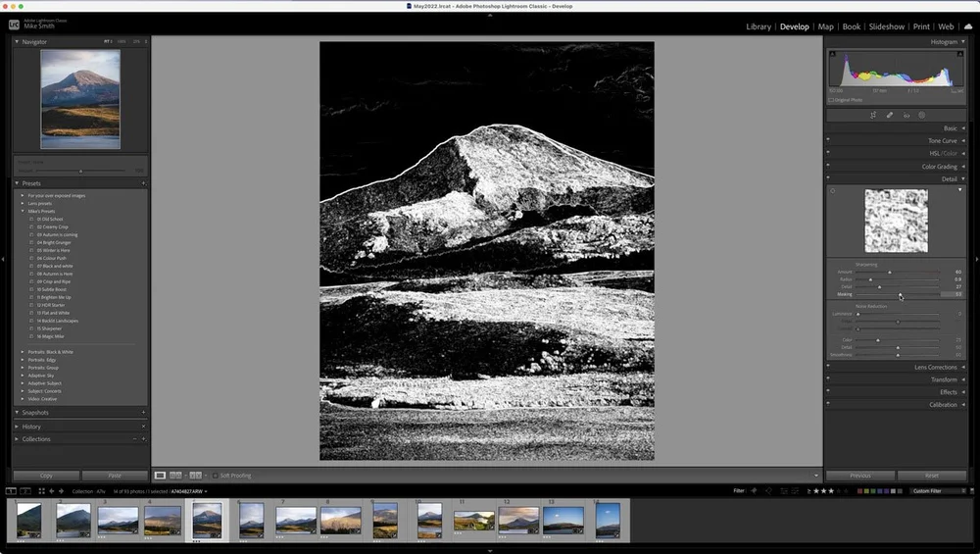
Task: Toggle highlight clipping indicator in histogram
Action: click(960, 54)
